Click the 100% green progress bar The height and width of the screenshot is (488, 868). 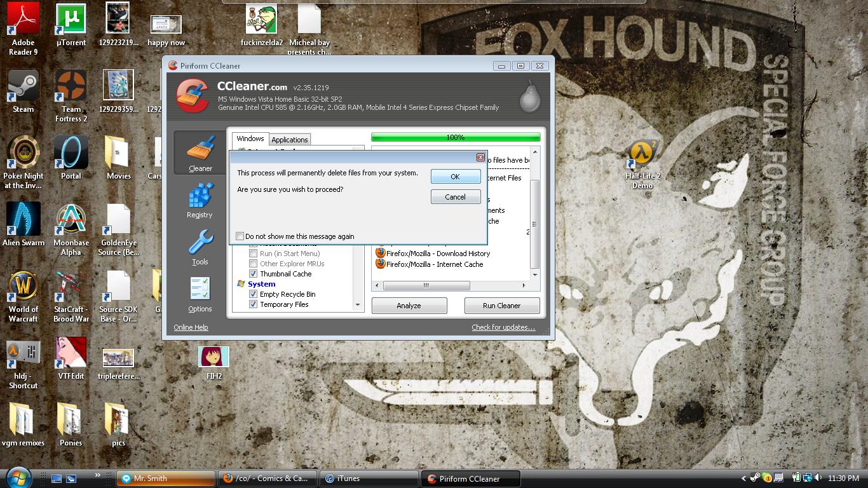tap(456, 137)
